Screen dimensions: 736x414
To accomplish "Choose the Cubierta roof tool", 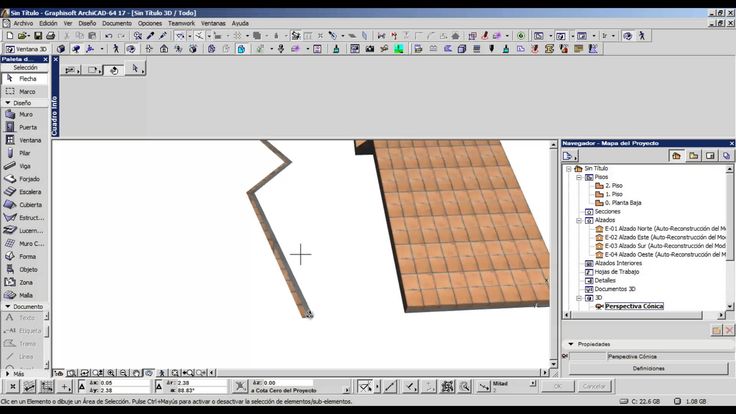I will tap(25, 204).
